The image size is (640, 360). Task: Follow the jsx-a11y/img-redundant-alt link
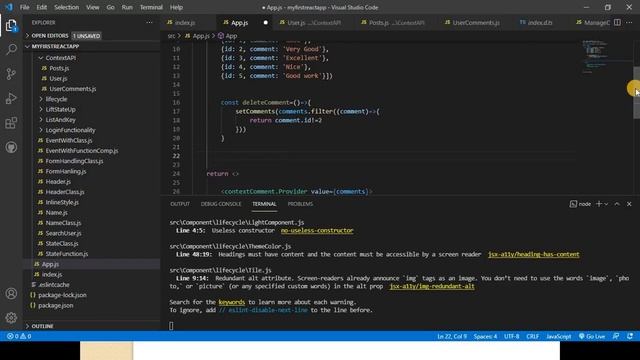coord(432,286)
